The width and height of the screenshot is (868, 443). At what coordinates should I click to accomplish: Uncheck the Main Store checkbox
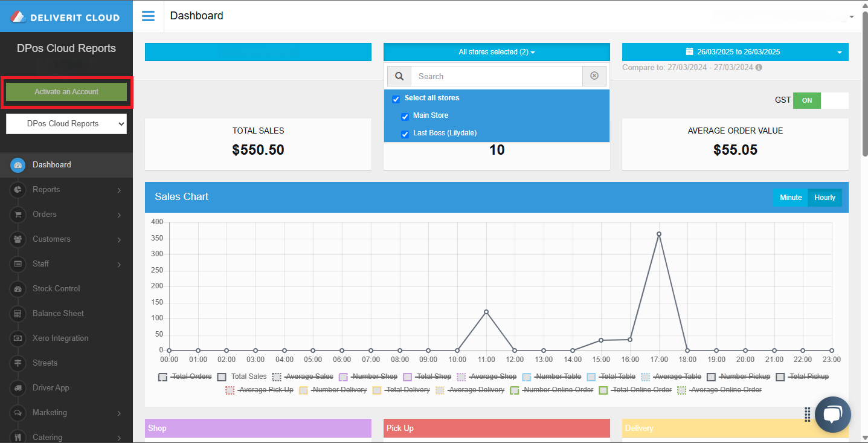(405, 116)
